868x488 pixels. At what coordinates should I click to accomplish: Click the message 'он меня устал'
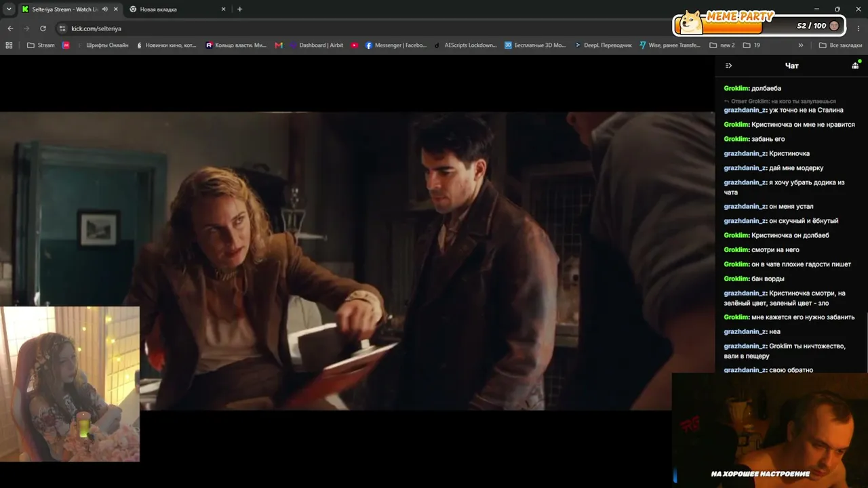click(791, 207)
